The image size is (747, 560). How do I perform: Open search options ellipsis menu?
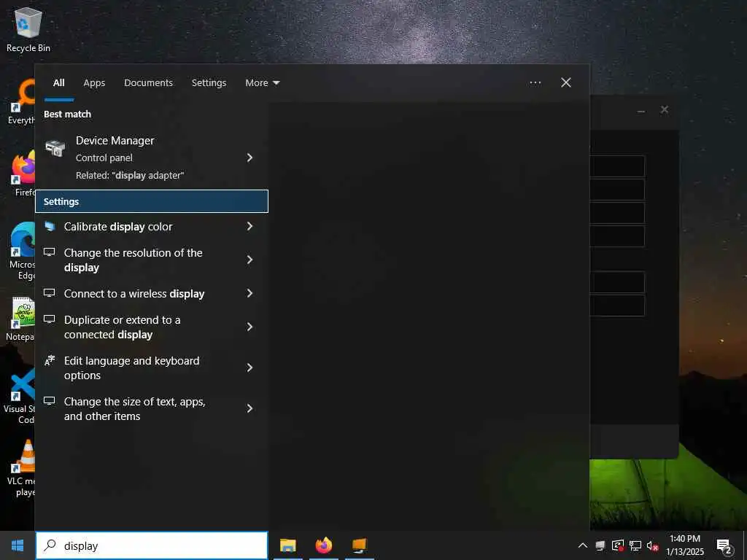tap(535, 83)
